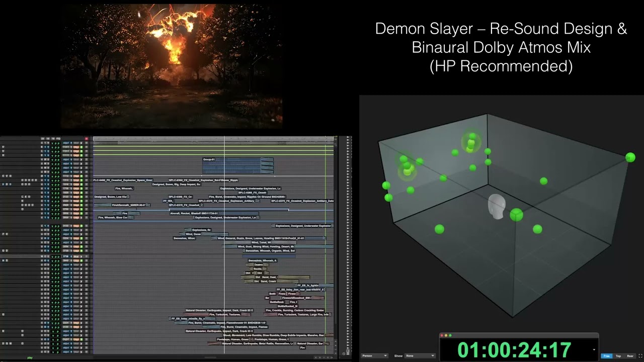Select the FF_ES_foley_lion_roar clip
The width and height of the screenshot is (644, 362).
[300, 290]
